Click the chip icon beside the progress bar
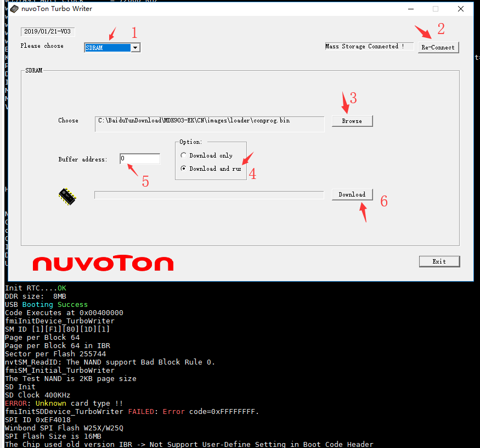The height and width of the screenshot is (448, 480). click(x=67, y=197)
